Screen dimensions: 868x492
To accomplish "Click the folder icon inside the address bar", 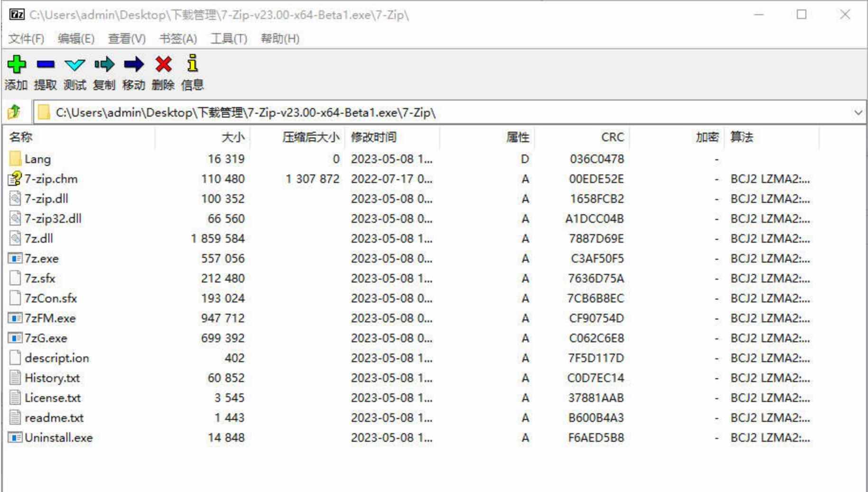I will tap(44, 112).
